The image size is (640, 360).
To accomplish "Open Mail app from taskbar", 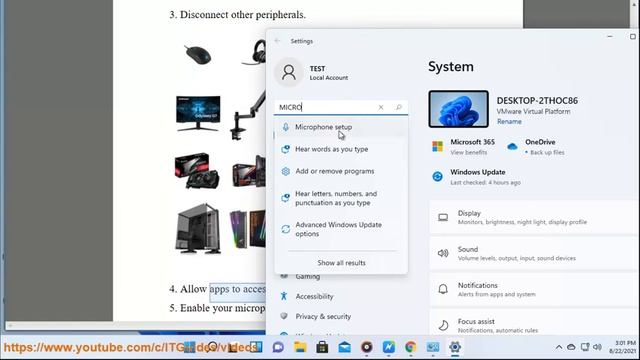I will 344,347.
